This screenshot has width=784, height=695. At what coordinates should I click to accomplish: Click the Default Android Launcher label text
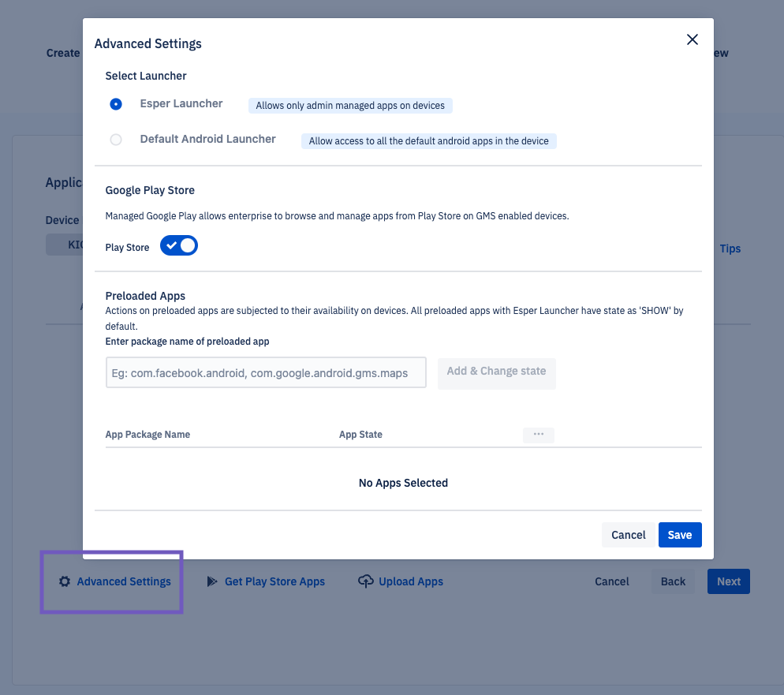click(208, 139)
